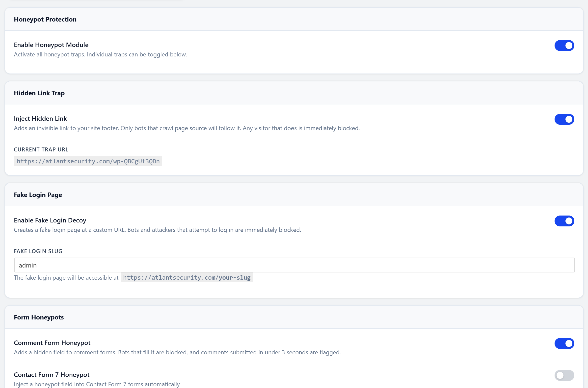Click the Enable Fake Login Decoy heading

[x=50, y=220]
